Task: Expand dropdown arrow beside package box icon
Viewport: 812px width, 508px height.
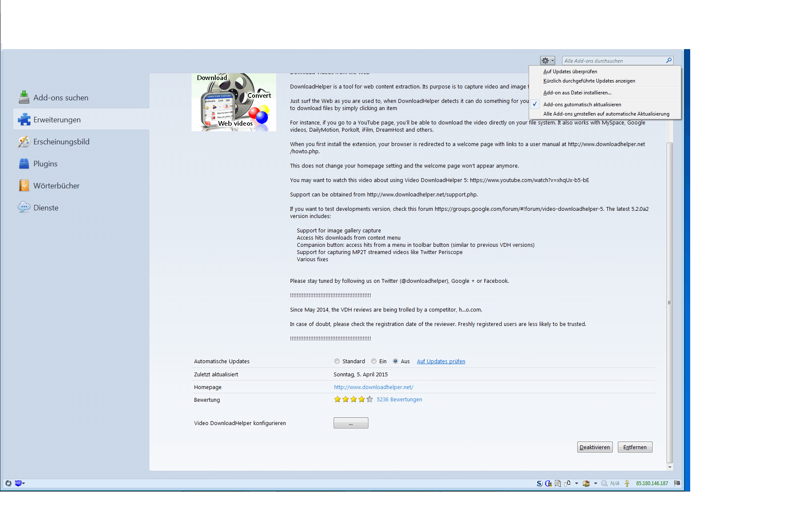Action: click(x=595, y=483)
